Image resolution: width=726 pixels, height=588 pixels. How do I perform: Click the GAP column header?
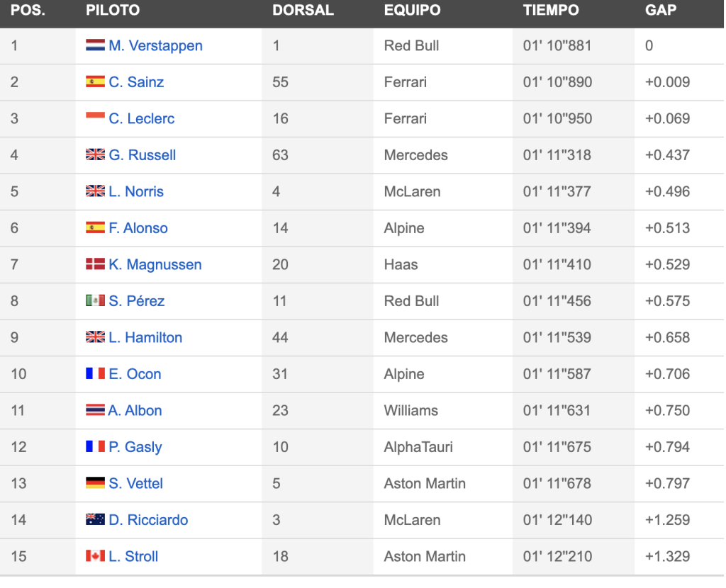(661, 10)
